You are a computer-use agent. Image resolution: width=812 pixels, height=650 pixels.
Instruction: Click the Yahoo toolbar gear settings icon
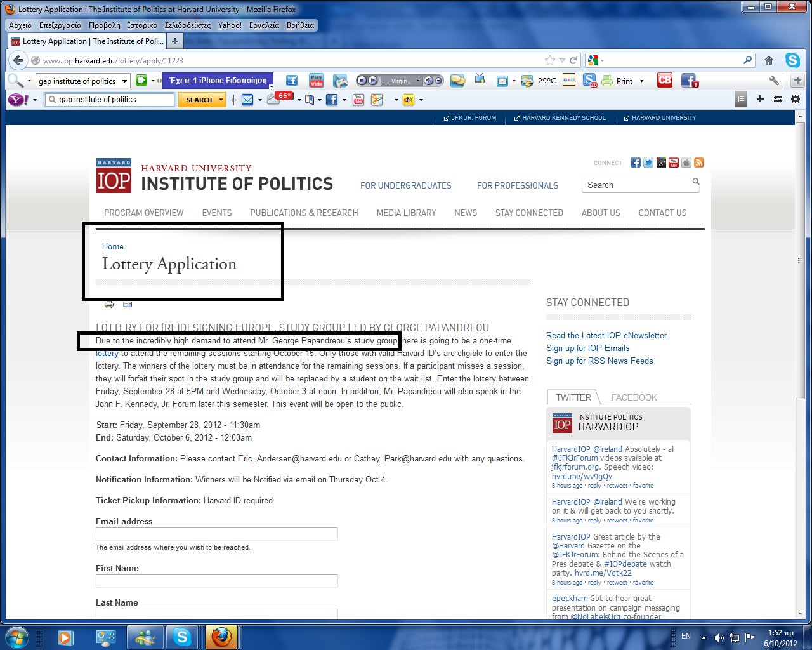(796, 99)
